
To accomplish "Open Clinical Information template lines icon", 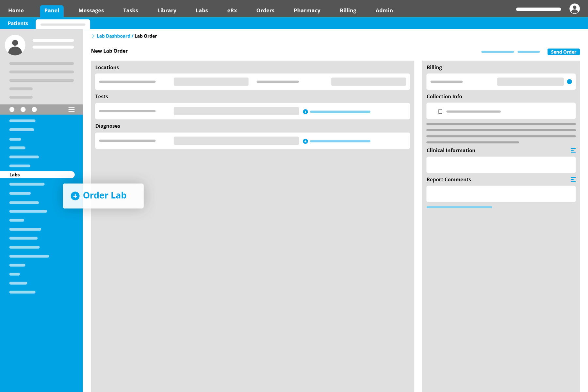I will 573,150.
